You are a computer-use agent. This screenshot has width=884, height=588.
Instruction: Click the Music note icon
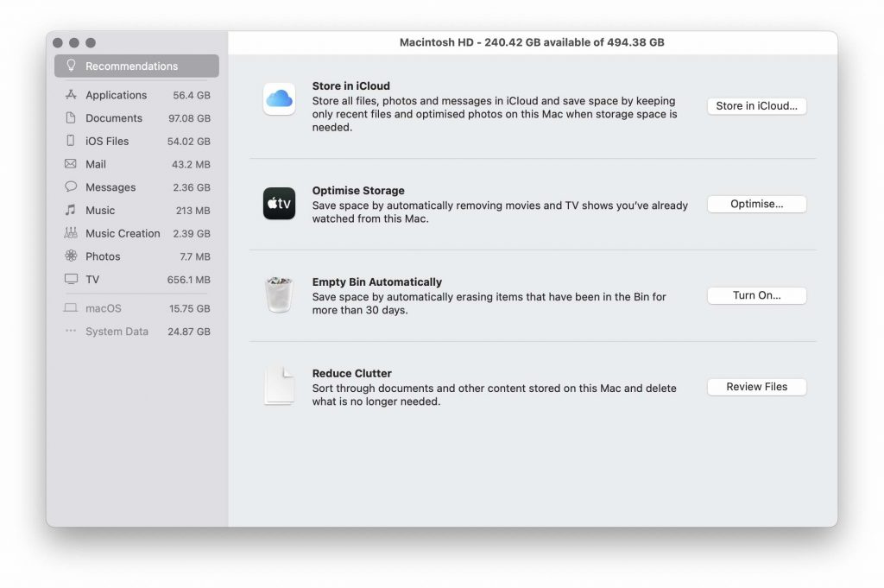[71, 210]
